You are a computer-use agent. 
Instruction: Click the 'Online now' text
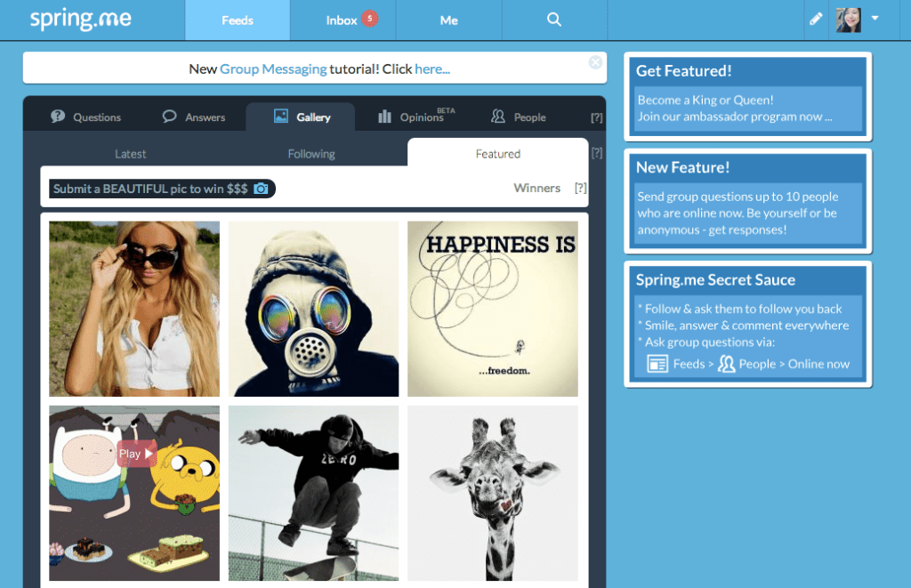coord(818,365)
